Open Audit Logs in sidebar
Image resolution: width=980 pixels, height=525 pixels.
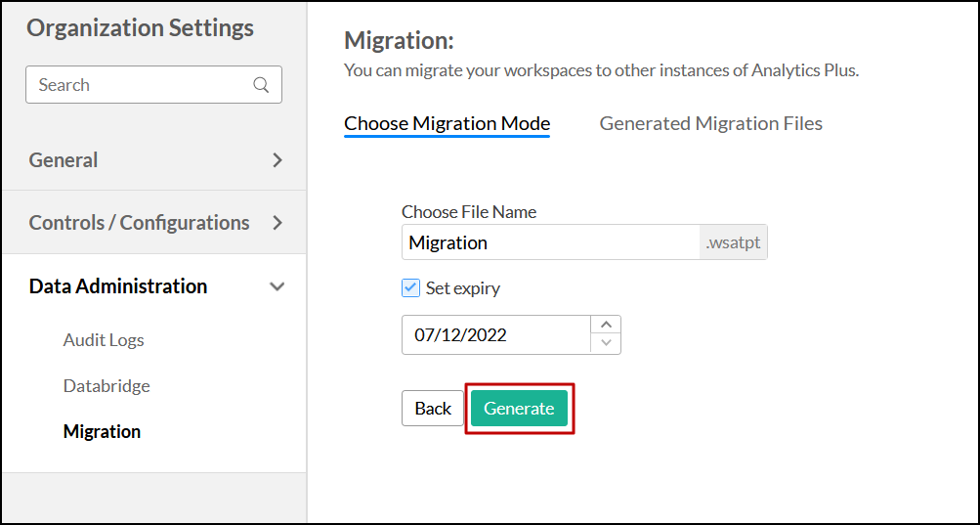(104, 340)
